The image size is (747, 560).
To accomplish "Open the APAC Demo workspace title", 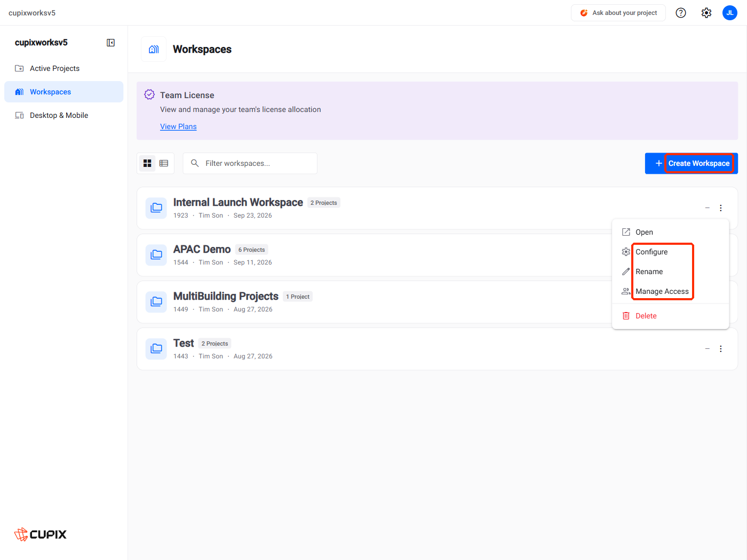I will coord(202,250).
